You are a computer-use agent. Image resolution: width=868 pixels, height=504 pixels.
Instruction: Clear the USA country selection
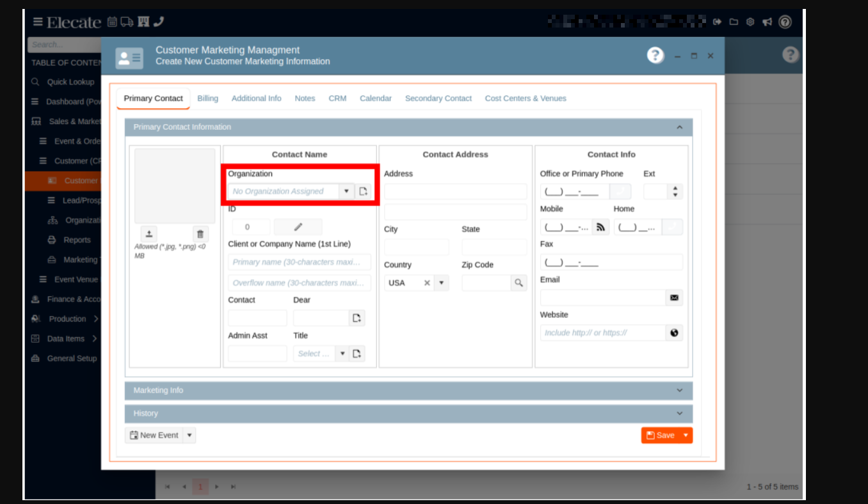click(427, 283)
